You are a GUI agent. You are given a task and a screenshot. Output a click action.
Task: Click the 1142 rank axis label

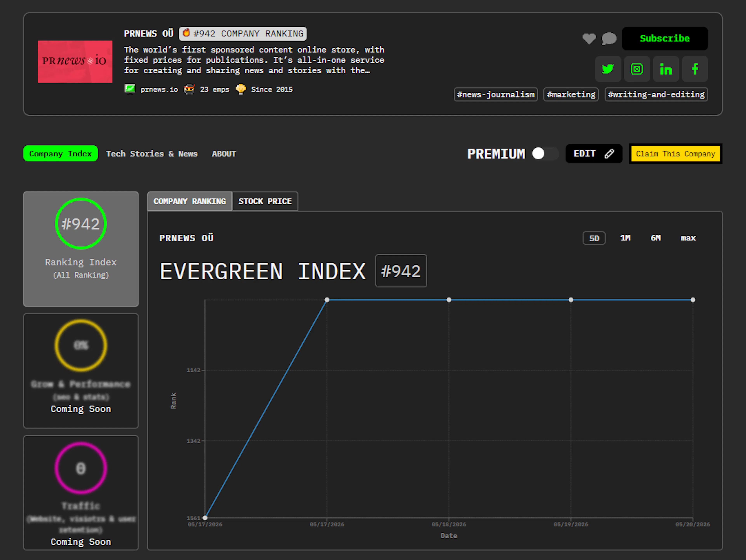coord(193,370)
